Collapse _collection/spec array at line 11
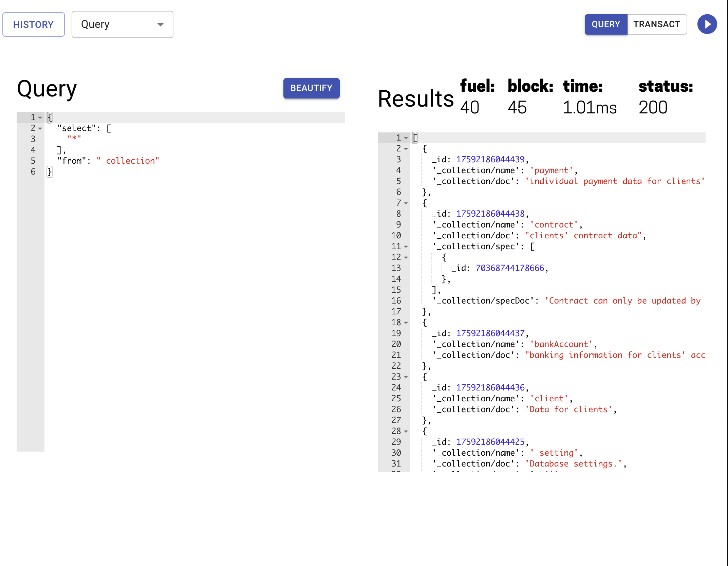Screen dimensions: 728x566 click(x=406, y=247)
